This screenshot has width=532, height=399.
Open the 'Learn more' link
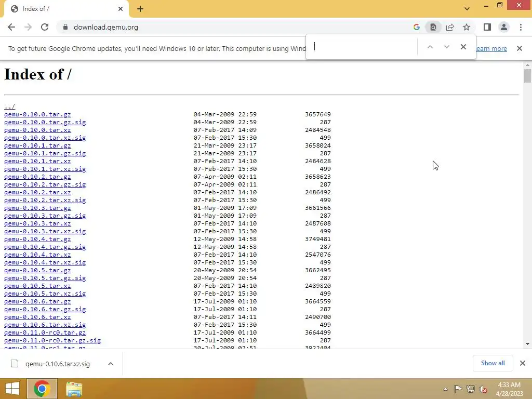pos(491,48)
